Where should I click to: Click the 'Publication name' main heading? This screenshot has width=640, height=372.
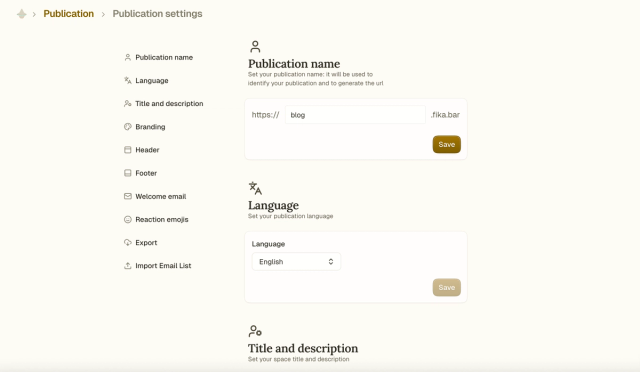[294, 64]
